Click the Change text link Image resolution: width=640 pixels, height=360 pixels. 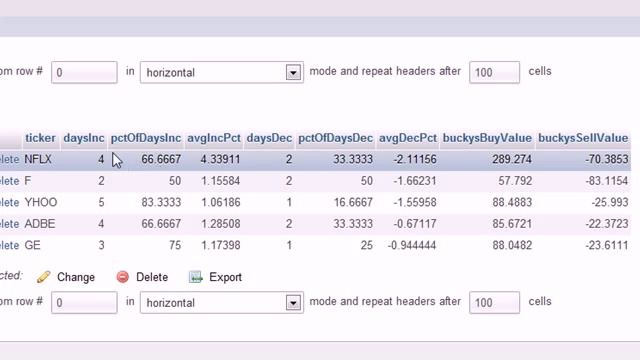76,277
